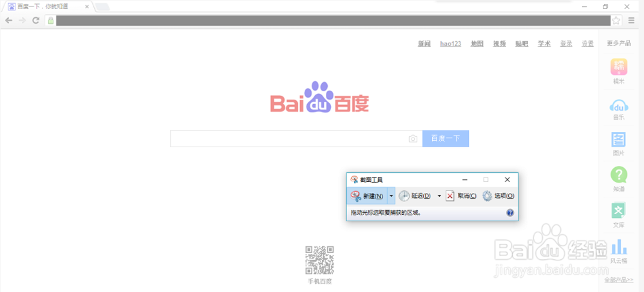Click 更多产品 in the sidebar
644x292 pixels.
point(619,43)
